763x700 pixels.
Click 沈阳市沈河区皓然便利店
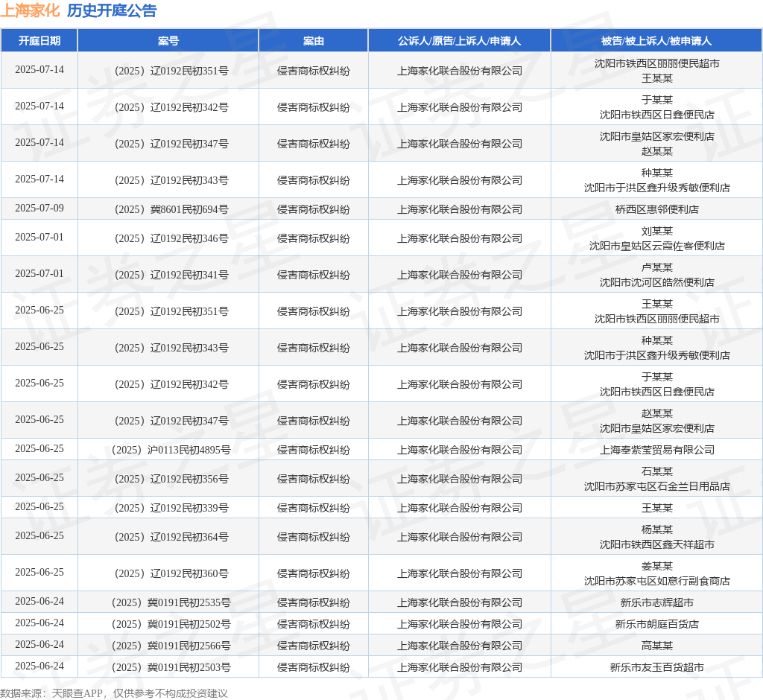click(x=657, y=282)
